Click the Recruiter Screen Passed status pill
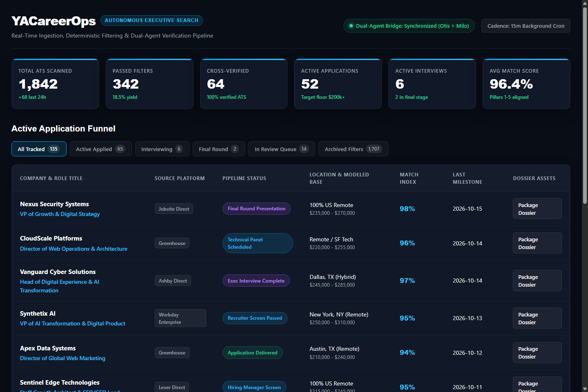Viewport: 588px width, 392px height. point(255,318)
